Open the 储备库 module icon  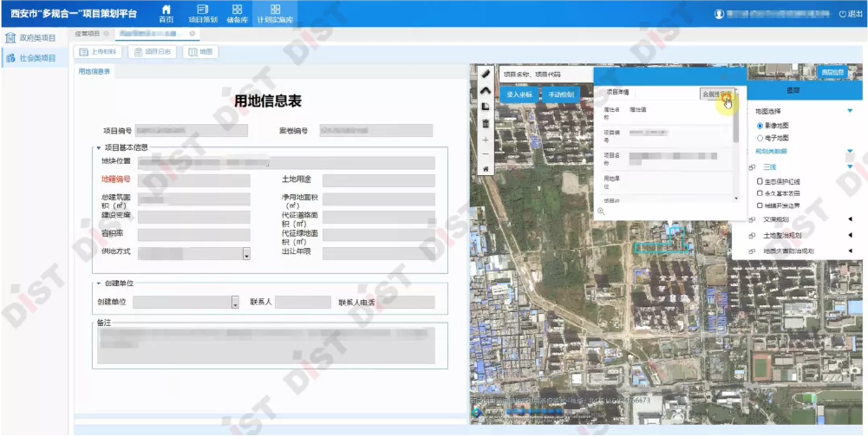pyautogui.click(x=237, y=13)
